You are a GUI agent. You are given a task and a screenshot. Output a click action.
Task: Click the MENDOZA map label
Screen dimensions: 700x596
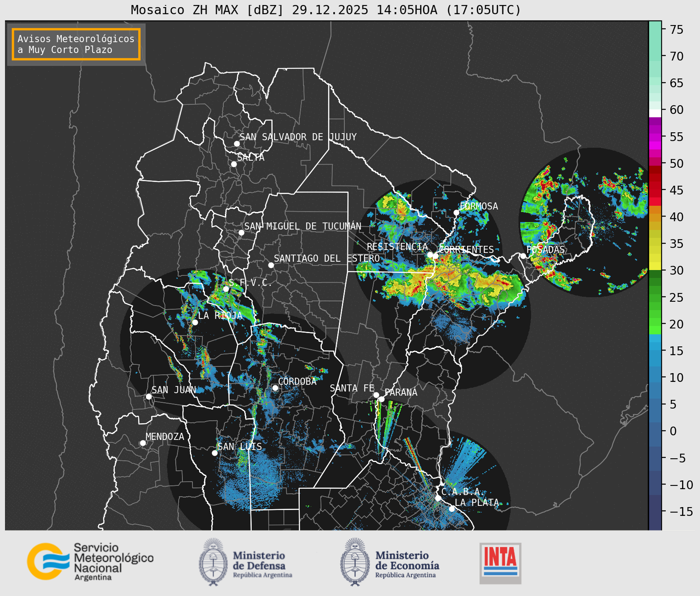(165, 437)
